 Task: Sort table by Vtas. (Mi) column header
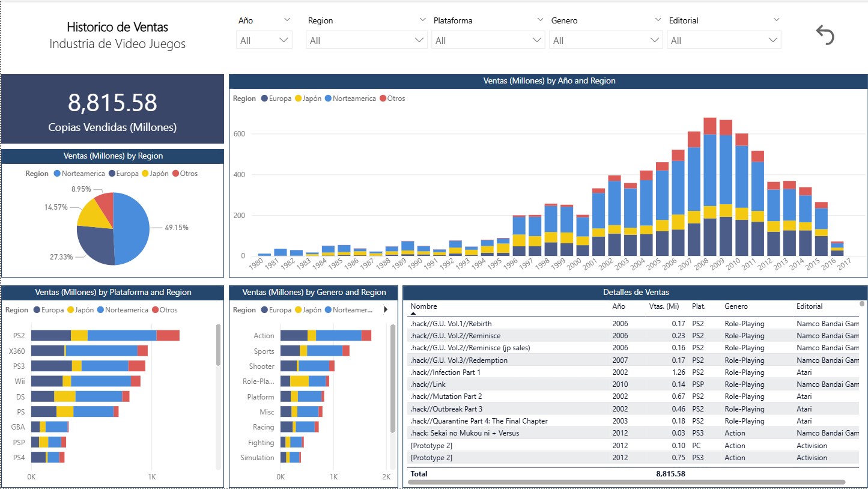(664, 306)
